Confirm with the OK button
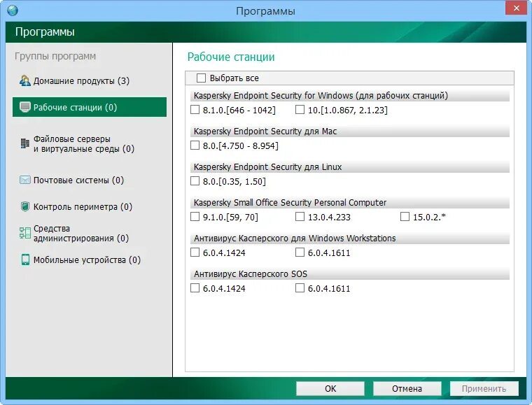Image resolution: width=532 pixels, height=405 pixels. 330,388
